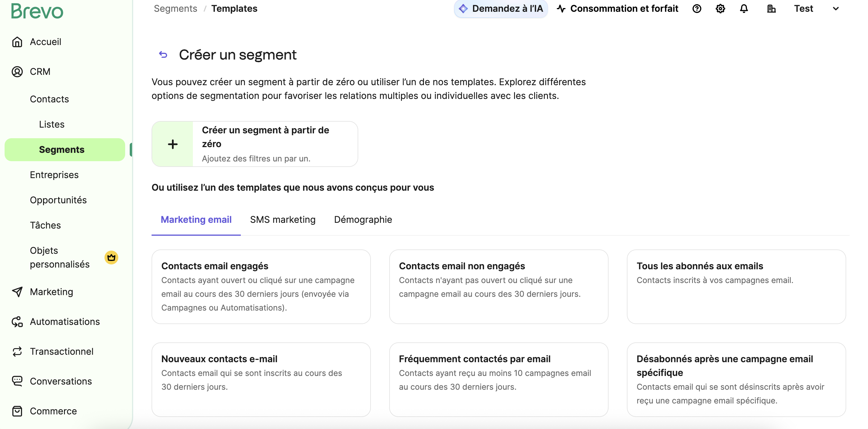The height and width of the screenshot is (429, 868).
Task: Click the activity icon next to Consommation et forfait
Action: 562,8
